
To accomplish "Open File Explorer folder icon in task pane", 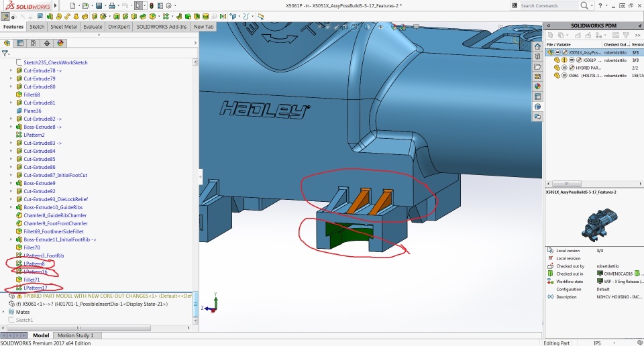I will pos(537,66).
